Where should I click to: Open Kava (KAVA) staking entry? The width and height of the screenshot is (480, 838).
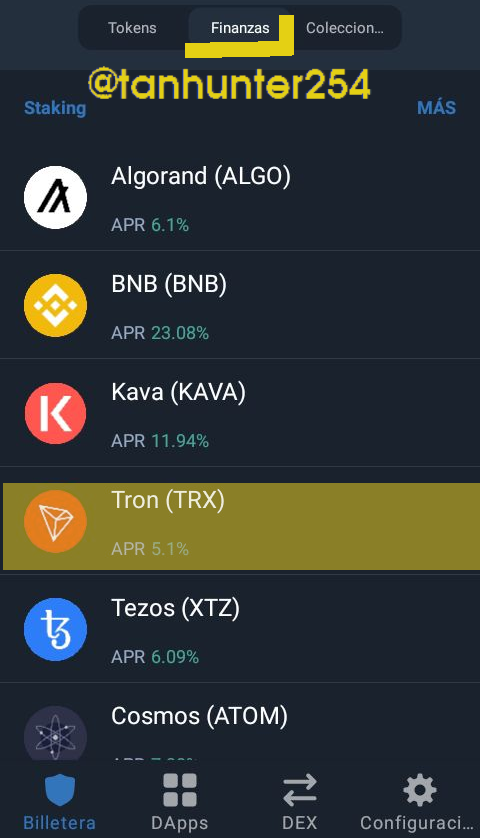pyautogui.click(x=240, y=413)
